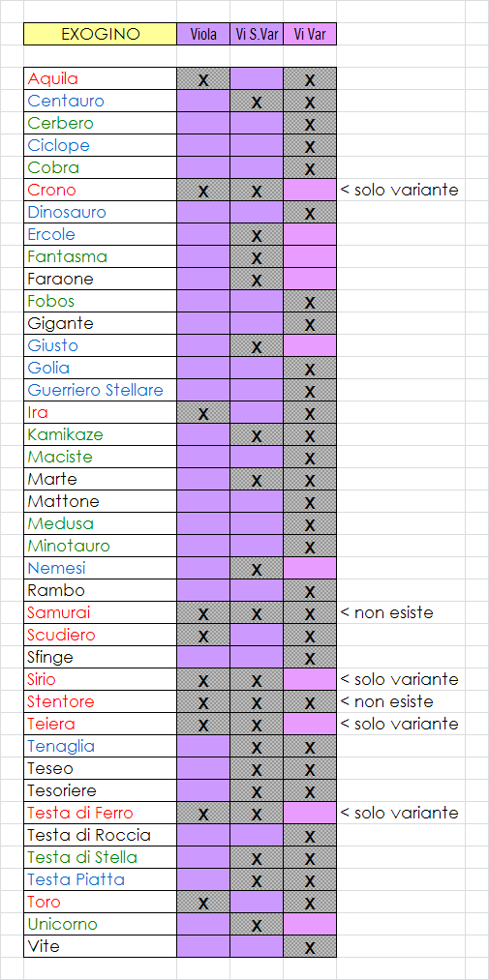Select the pink Vi Var cell for Crono
489x980 pixels.
(310, 190)
